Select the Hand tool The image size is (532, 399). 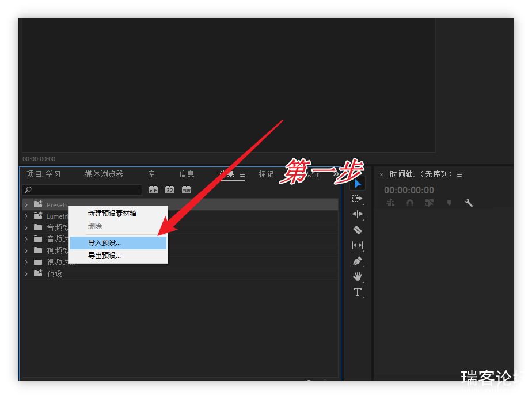point(358,276)
